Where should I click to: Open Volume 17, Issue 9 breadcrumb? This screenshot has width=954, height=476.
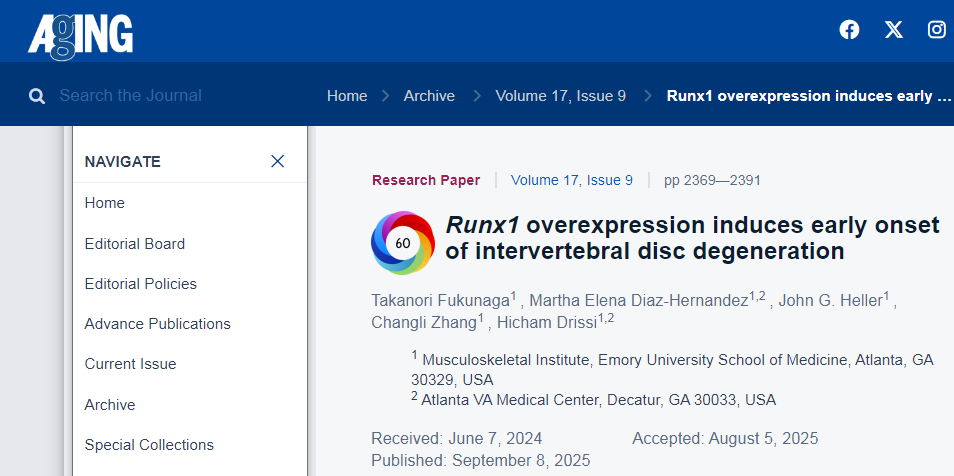point(560,96)
